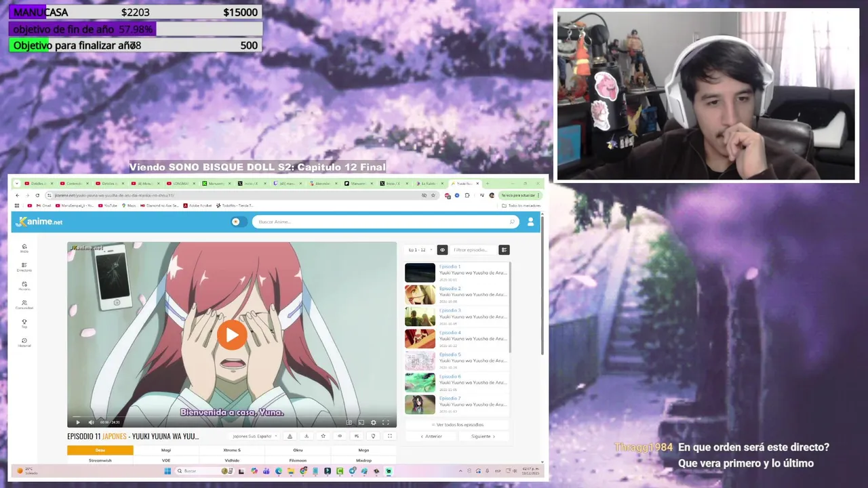
Task: Select the VOE server tab
Action: (x=166, y=460)
